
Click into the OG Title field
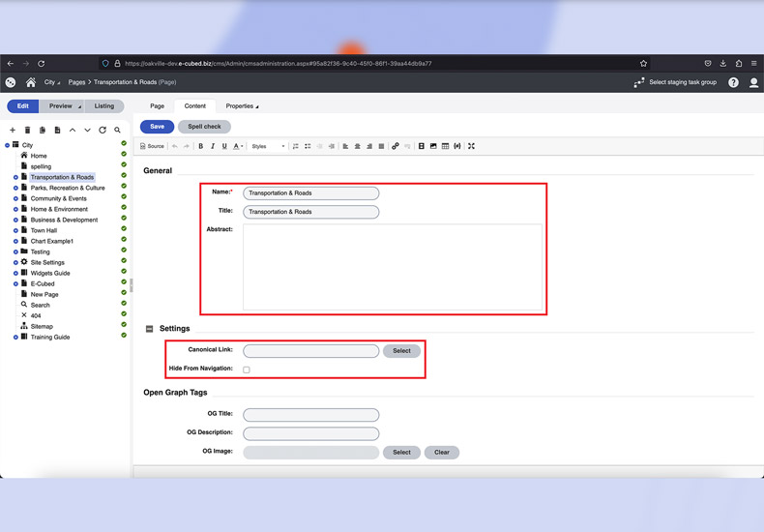310,414
